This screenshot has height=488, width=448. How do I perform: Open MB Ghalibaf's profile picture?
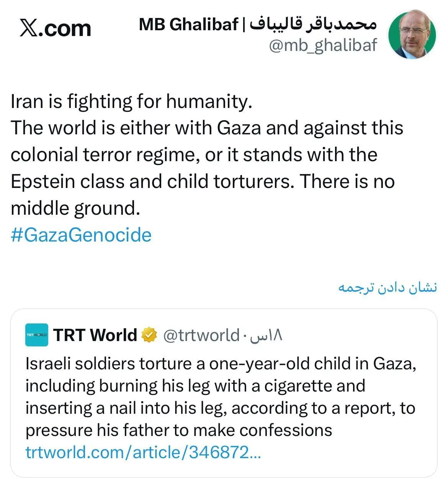click(412, 35)
